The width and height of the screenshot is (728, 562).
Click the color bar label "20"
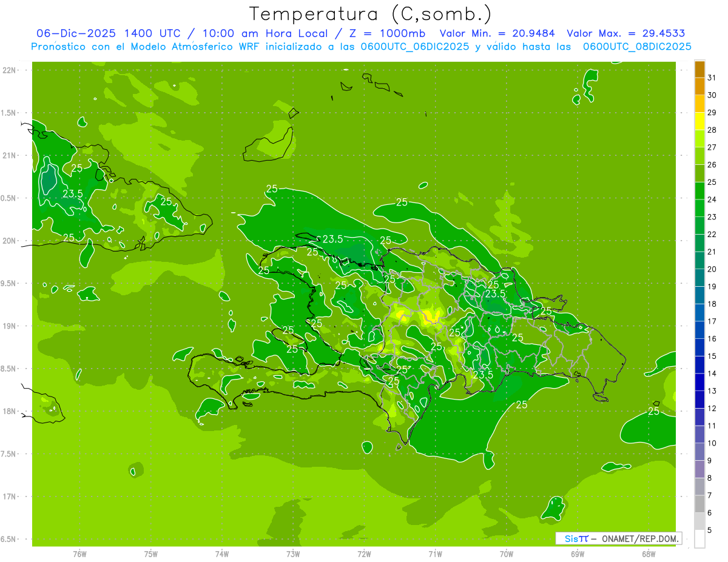click(712, 269)
